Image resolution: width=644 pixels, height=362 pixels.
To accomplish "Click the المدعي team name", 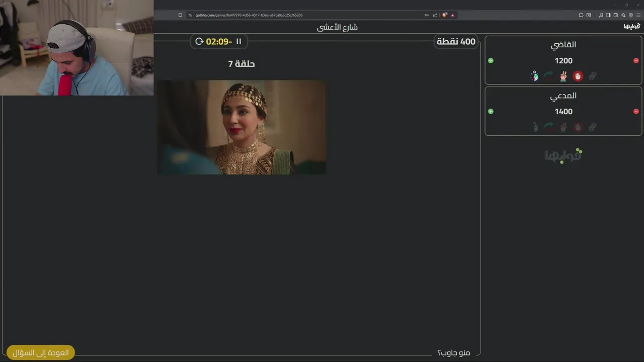I will (x=563, y=96).
